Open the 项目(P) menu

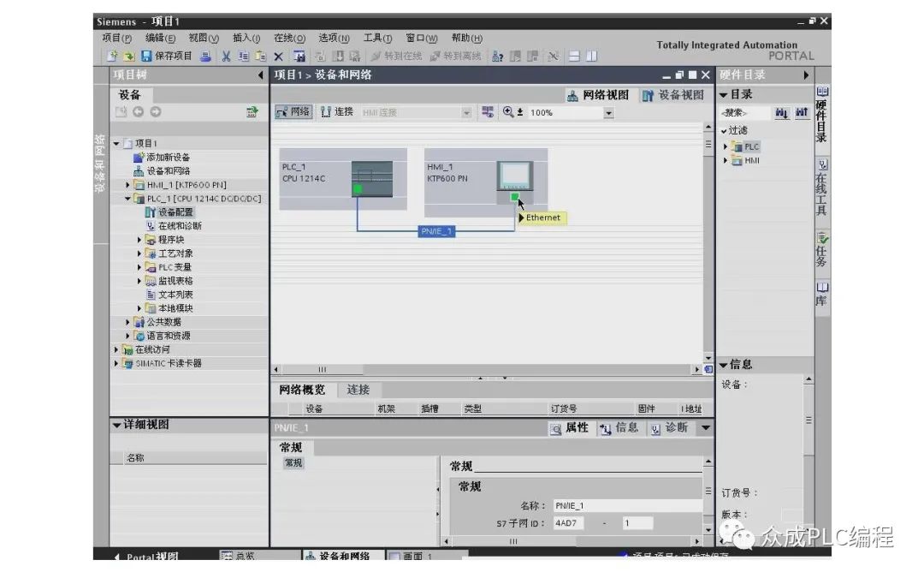tap(116, 38)
